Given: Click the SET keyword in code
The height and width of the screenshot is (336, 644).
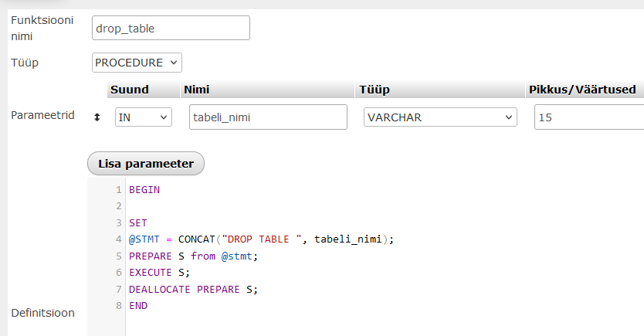Looking at the screenshot, I should [x=138, y=222].
